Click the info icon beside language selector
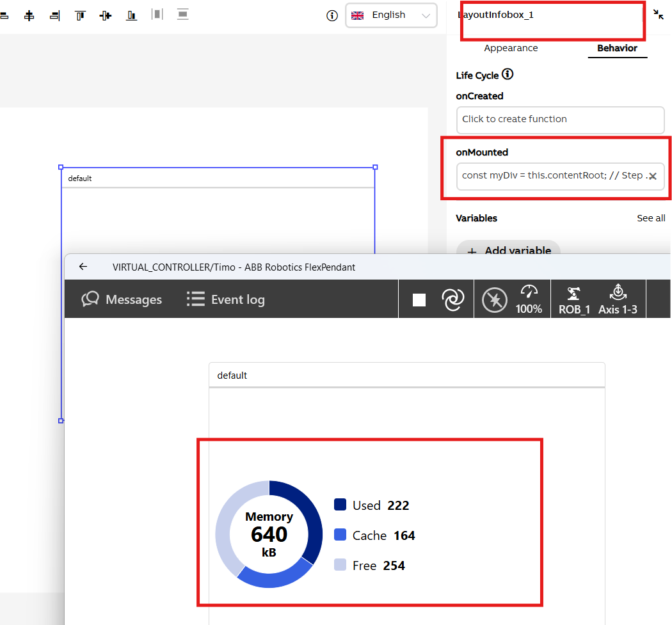This screenshot has height=625, width=672. pyautogui.click(x=332, y=16)
